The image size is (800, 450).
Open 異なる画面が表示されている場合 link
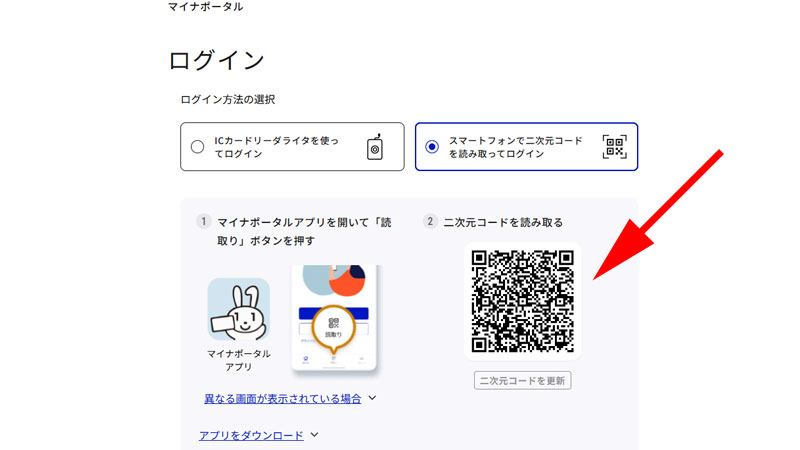click(283, 398)
